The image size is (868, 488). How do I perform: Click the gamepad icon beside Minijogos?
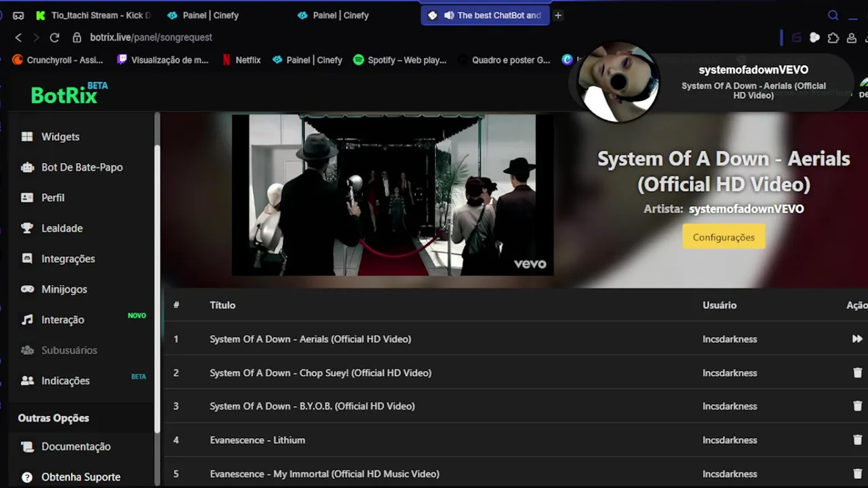(x=27, y=289)
